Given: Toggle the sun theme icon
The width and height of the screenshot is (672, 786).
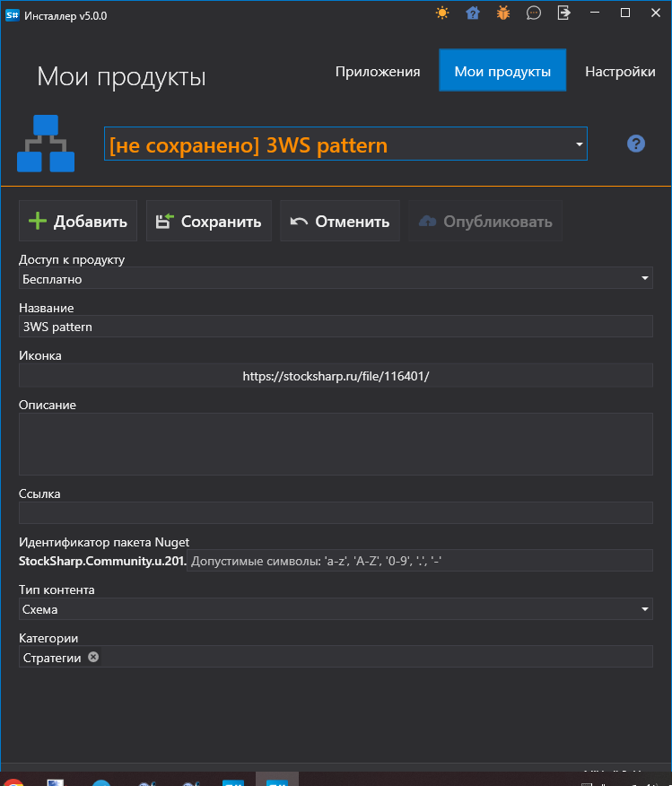Looking at the screenshot, I should [x=442, y=13].
